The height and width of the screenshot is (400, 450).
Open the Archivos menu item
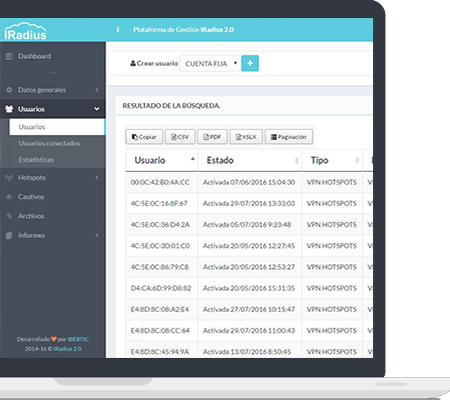pyautogui.click(x=31, y=216)
